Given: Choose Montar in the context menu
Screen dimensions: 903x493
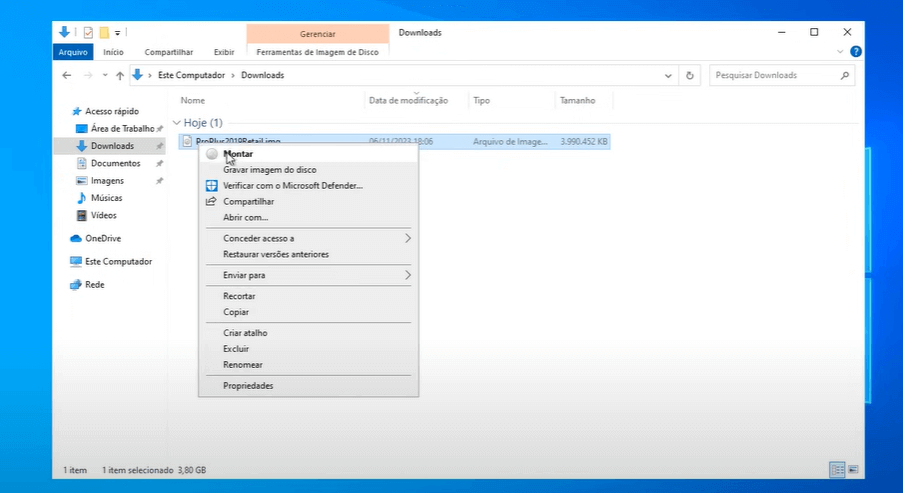Looking at the screenshot, I should pyautogui.click(x=238, y=154).
